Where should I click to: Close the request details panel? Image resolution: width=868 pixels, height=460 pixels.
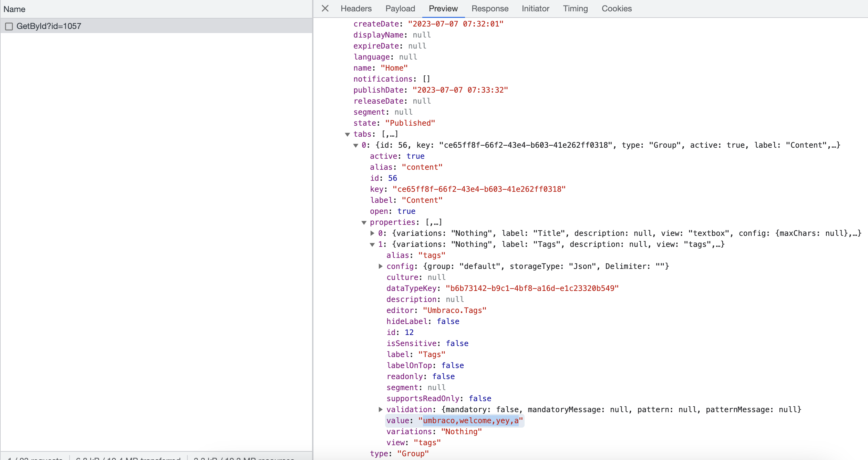[325, 9]
